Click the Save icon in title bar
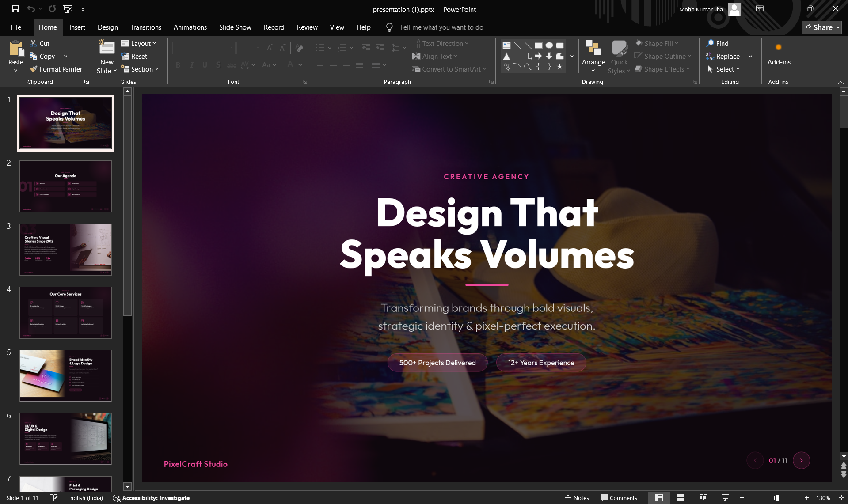The image size is (848, 504). [x=15, y=9]
